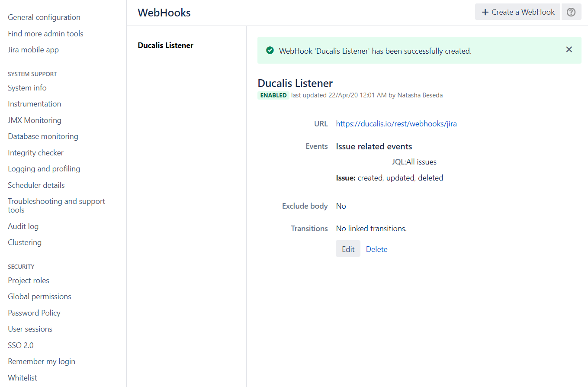588x387 pixels.
Task: View User sessions
Action: (x=30, y=329)
